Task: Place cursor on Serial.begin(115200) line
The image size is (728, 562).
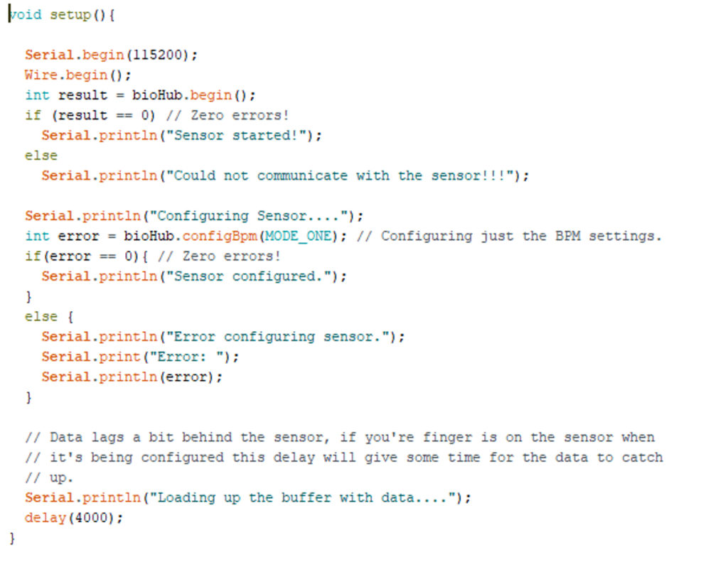Action: click(111, 55)
